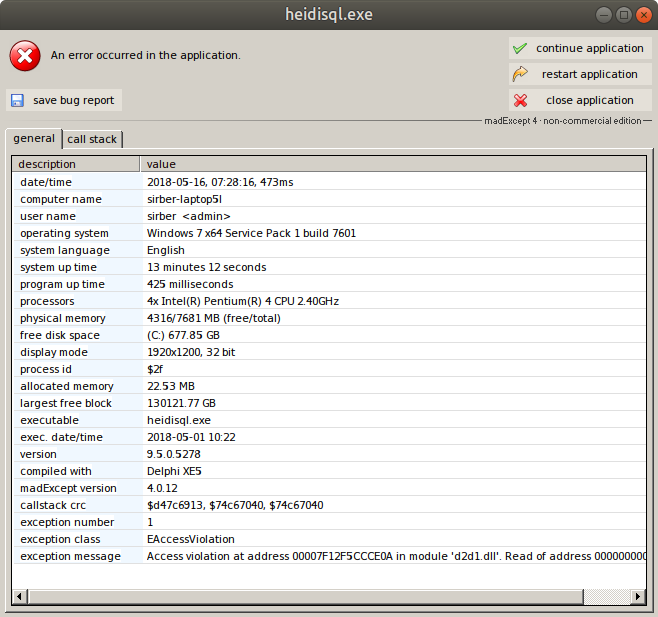Select the user name label
The height and width of the screenshot is (617, 658).
48,216
